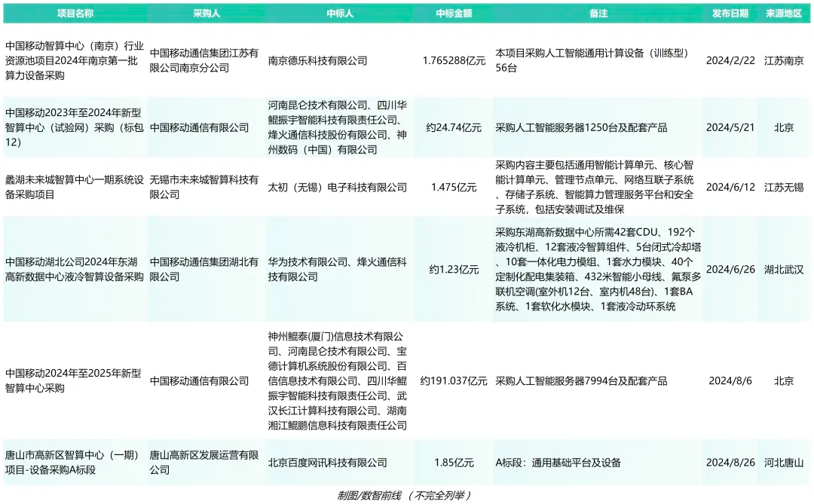This screenshot has height=504, width=814.
Task: Click the 中标人 column header
Action: click(x=338, y=14)
